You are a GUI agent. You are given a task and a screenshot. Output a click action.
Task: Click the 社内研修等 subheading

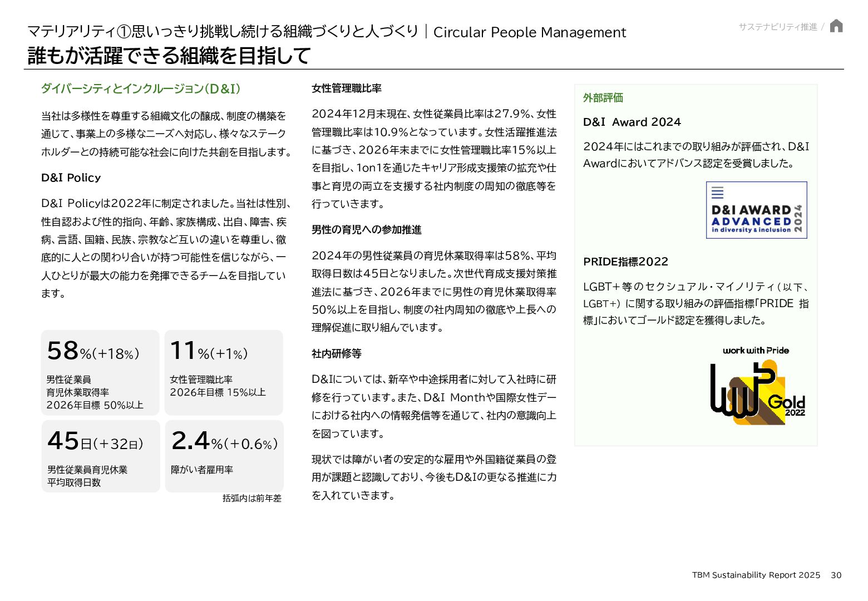337,354
